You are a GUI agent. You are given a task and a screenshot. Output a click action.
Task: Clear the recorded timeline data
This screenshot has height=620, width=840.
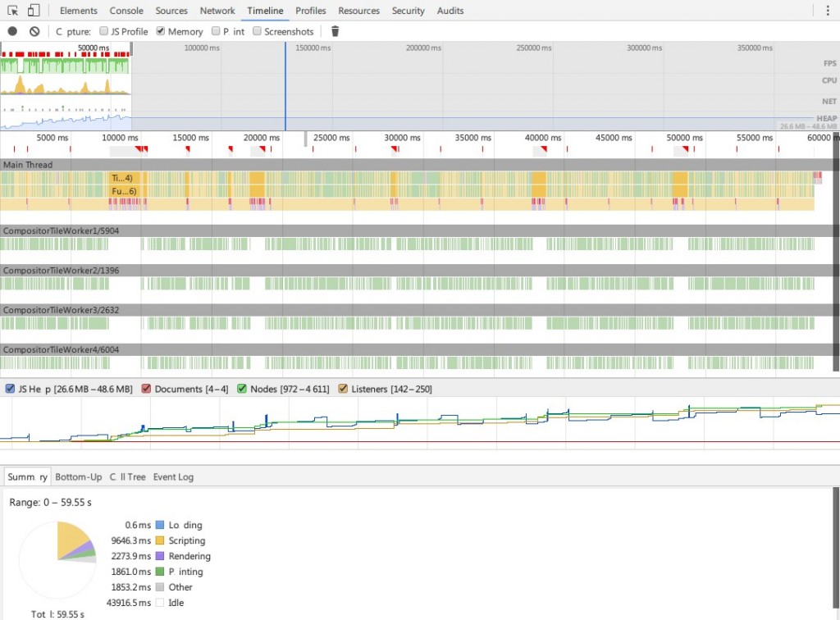[x=34, y=30]
